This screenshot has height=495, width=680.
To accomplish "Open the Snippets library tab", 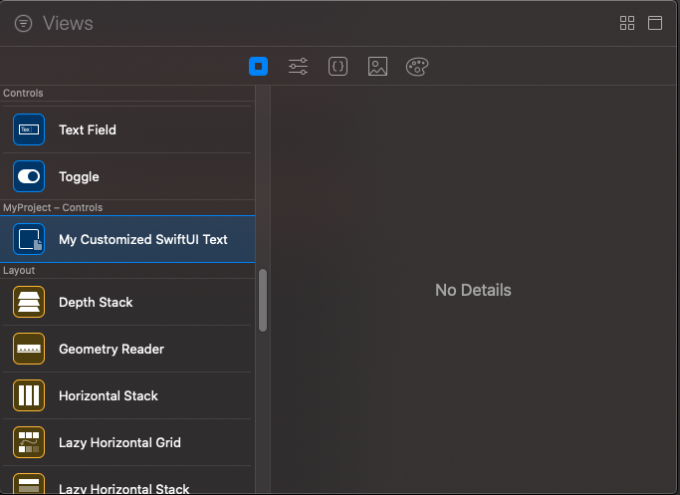I will click(338, 67).
